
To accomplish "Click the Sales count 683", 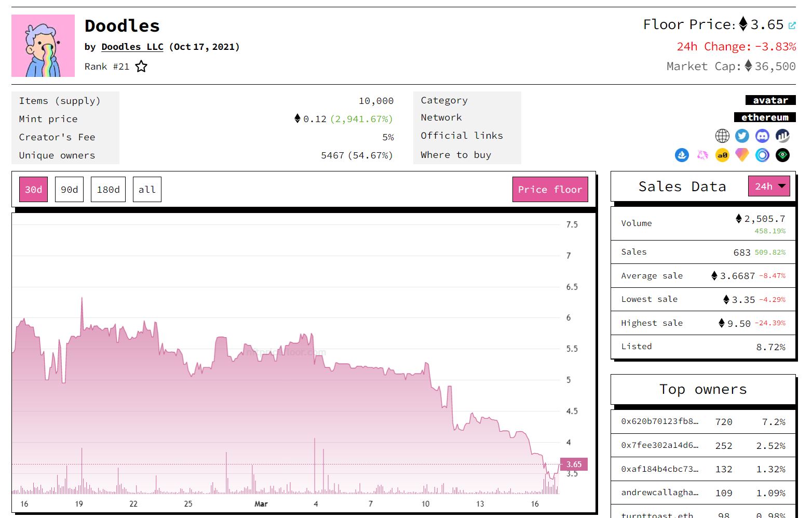I will (x=742, y=253).
